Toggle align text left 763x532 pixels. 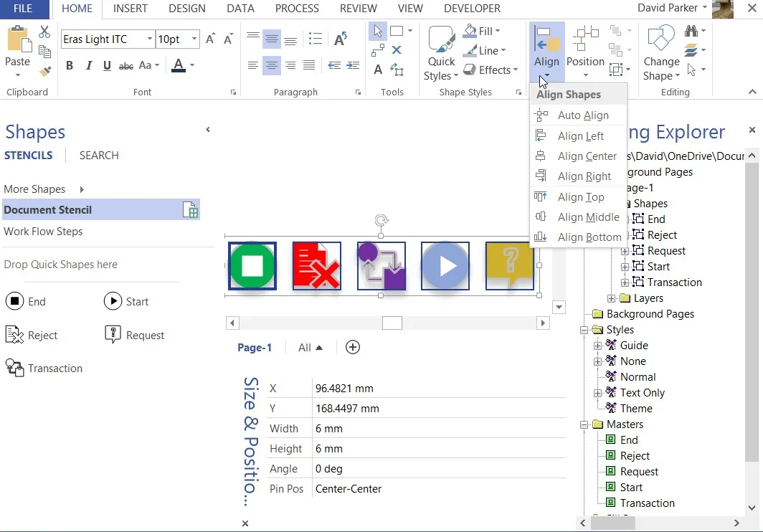tap(252, 65)
